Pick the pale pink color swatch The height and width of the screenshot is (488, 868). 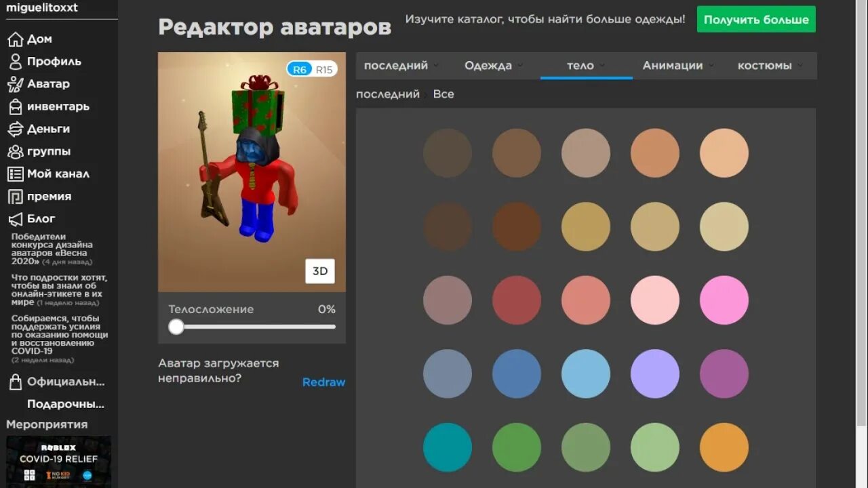coord(655,300)
